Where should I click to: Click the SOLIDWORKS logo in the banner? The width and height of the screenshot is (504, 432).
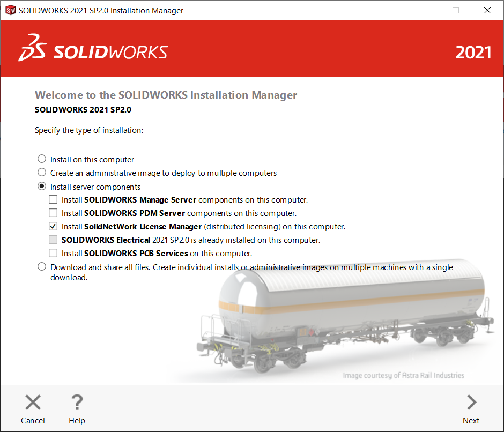107,52
